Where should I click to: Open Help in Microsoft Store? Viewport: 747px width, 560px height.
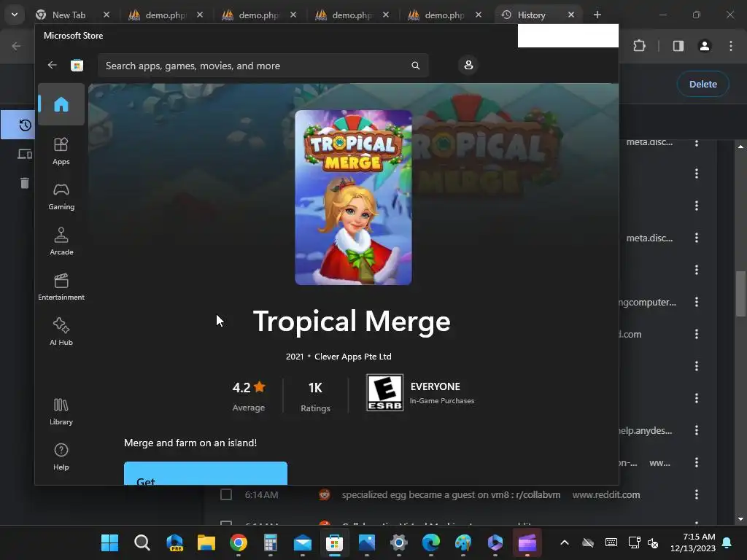[61, 456]
